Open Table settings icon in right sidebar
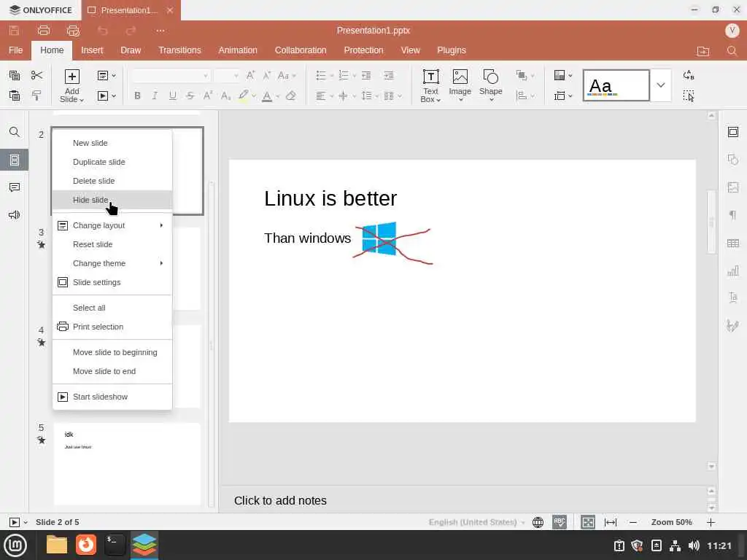The image size is (747, 560). (732, 244)
